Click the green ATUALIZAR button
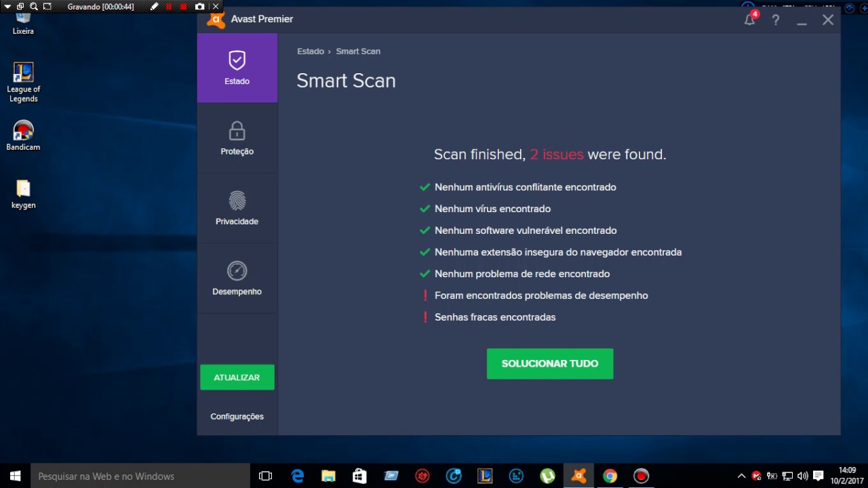 237,378
